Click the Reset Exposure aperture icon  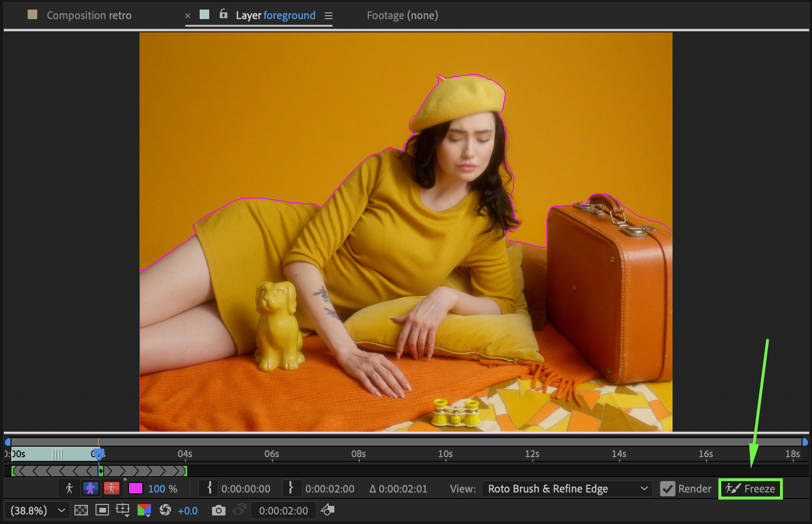165,510
